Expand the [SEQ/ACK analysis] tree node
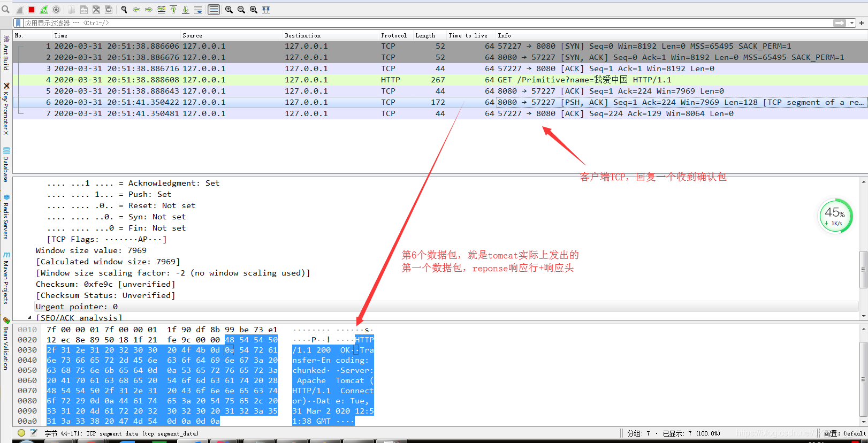 pos(29,317)
